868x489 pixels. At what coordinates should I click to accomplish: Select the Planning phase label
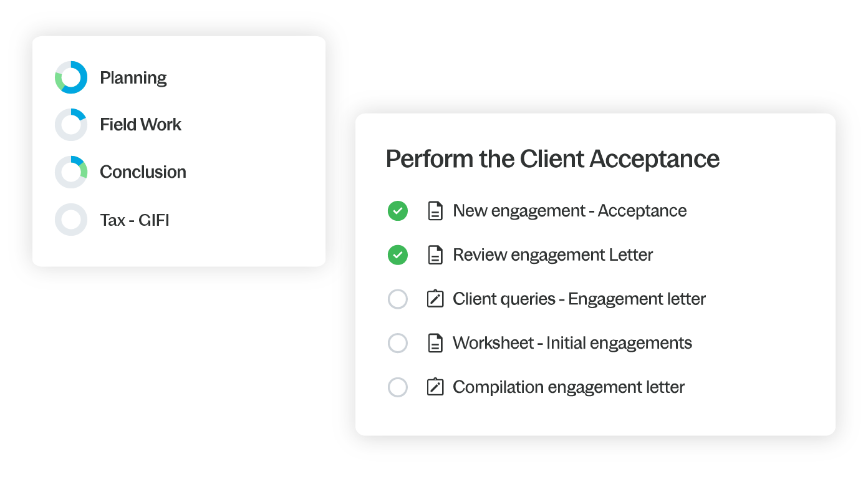click(133, 78)
